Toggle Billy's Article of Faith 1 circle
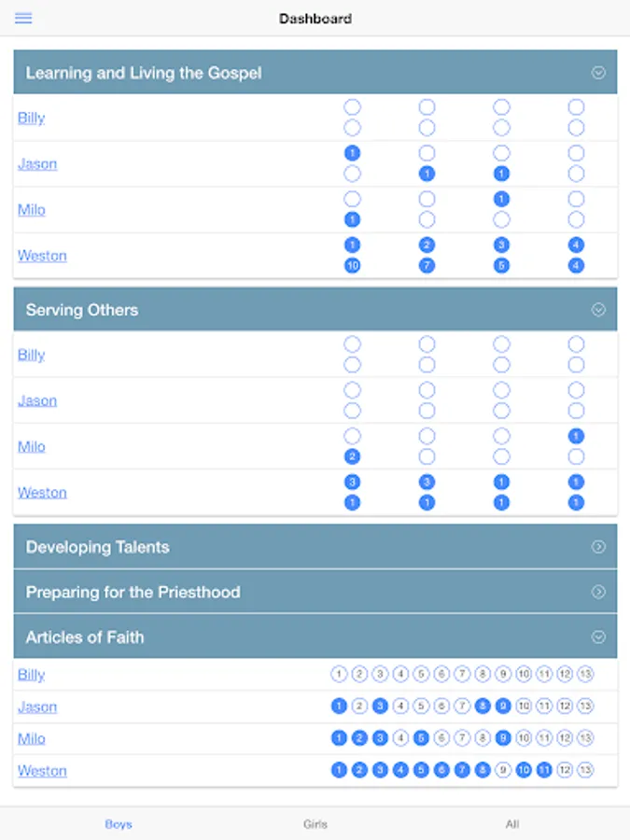This screenshot has height=840, width=630. click(x=339, y=674)
